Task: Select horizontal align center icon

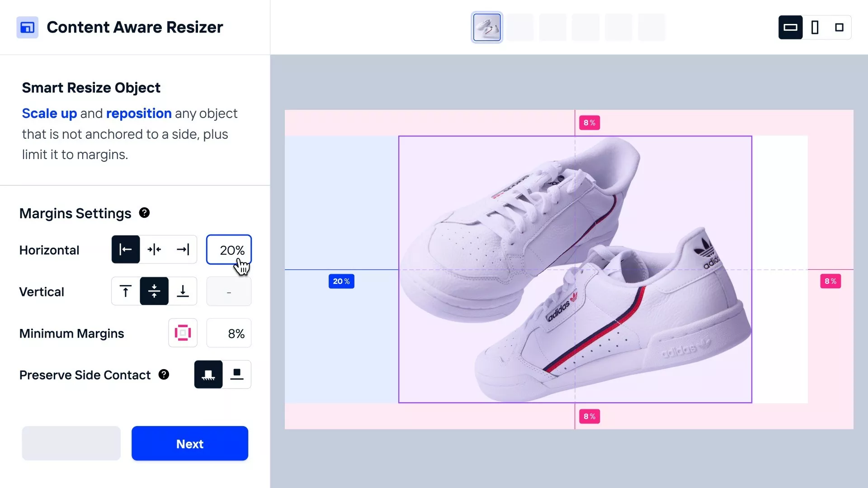Action: click(154, 249)
